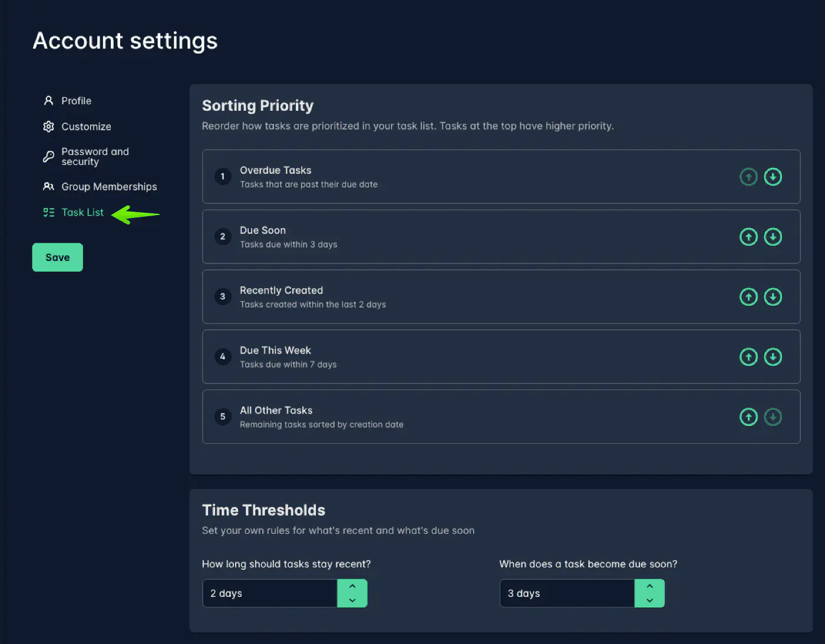Move Due This Week up
The height and width of the screenshot is (644, 825).
[748, 357]
